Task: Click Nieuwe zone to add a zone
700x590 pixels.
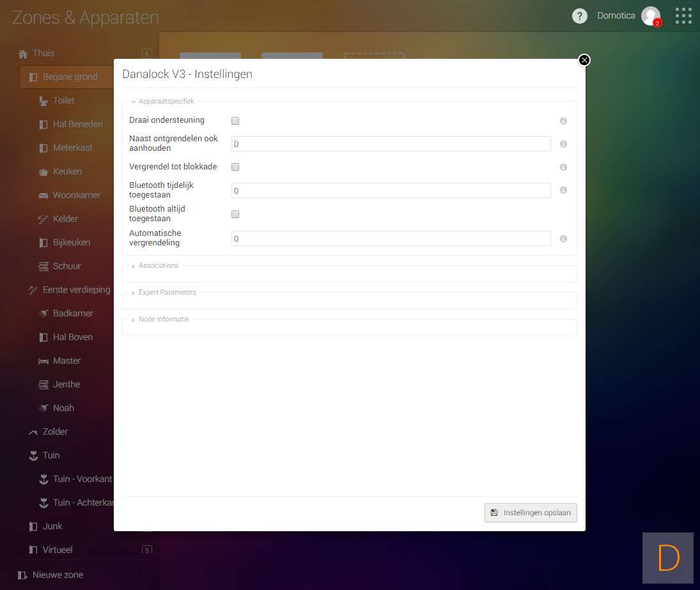Action: [x=58, y=575]
